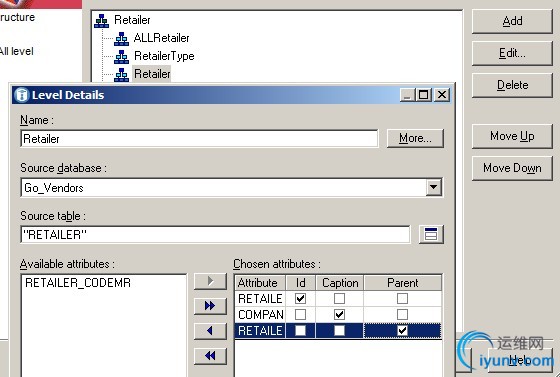Click the Caption column header

click(x=340, y=283)
